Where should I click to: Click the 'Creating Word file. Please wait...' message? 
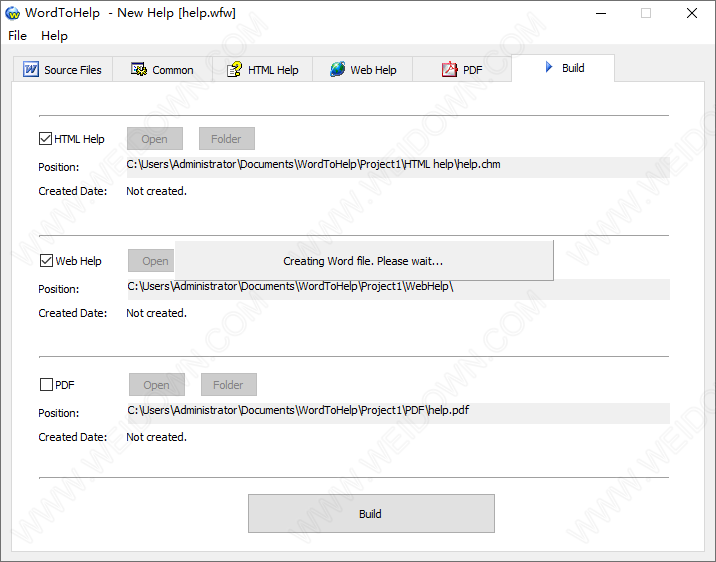[x=363, y=261]
